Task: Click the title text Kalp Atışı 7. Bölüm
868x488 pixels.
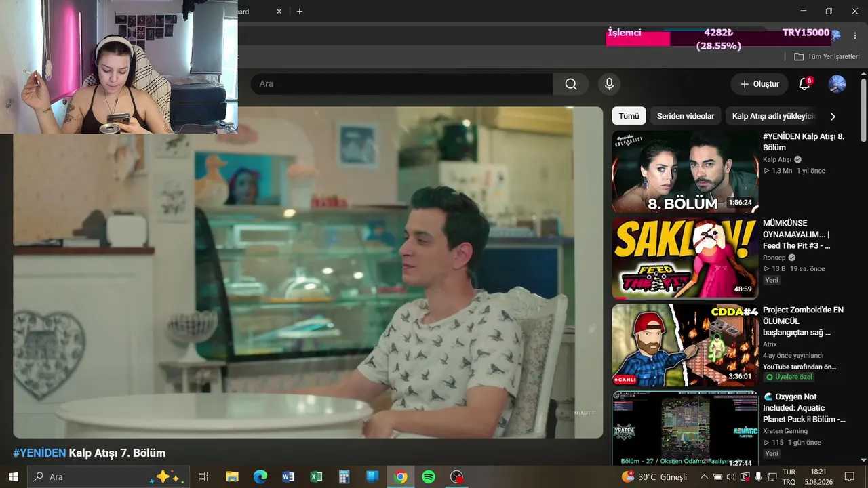Action: [117, 453]
